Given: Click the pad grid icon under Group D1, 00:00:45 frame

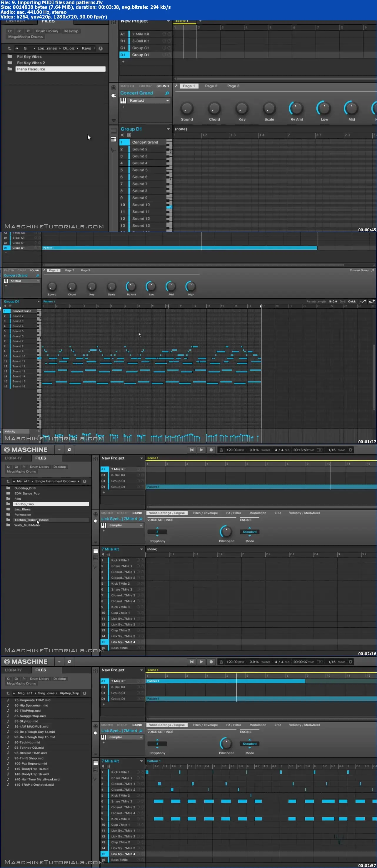Looking at the screenshot, I should click(129, 135).
